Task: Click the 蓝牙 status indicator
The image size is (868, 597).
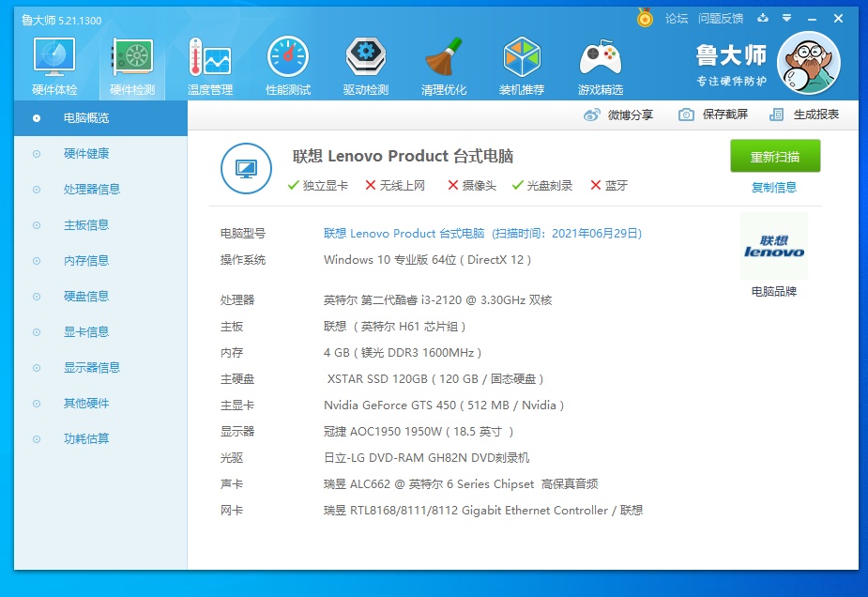Action: click(609, 186)
